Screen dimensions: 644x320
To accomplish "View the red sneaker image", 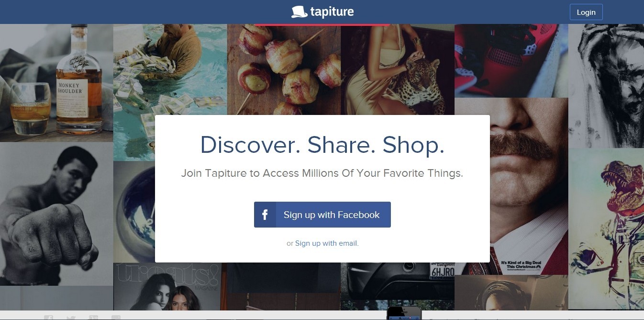I will coord(511,61).
